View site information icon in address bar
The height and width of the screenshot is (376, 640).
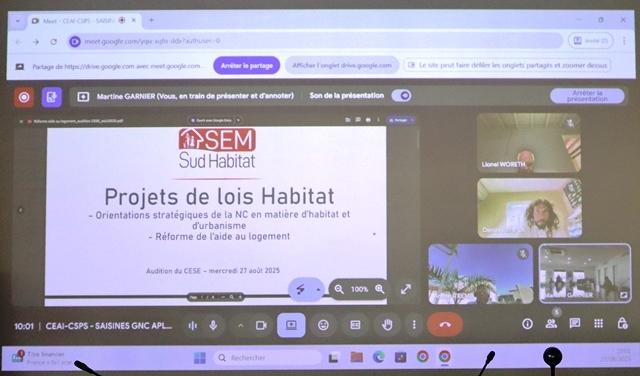click(75, 41)
